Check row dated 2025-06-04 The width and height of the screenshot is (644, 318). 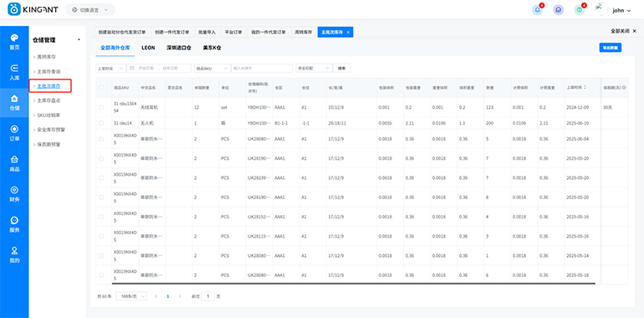coord(101,139)
